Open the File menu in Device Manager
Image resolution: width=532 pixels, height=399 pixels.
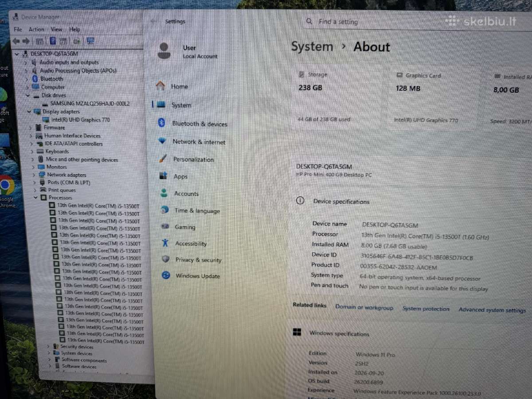click(x=18, y=29)
